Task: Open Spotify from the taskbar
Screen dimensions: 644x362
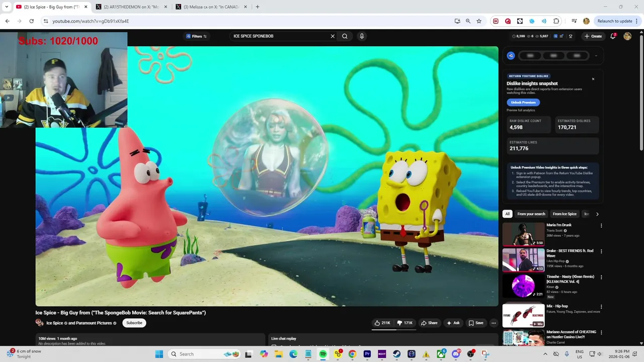Action: (x=323, y=354)
